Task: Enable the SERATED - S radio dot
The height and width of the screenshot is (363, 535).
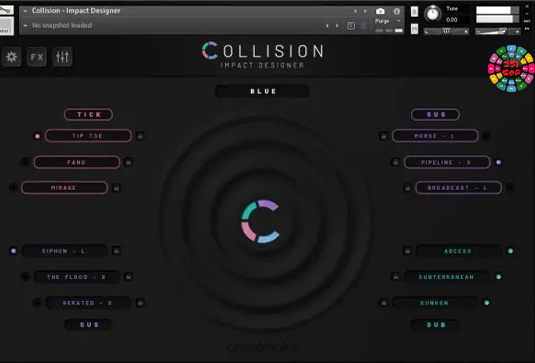Action: tap(37, 303)
